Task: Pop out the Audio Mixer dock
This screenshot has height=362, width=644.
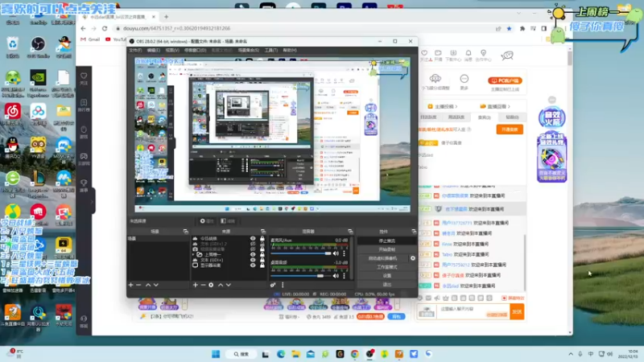Action: coord(350,232)
